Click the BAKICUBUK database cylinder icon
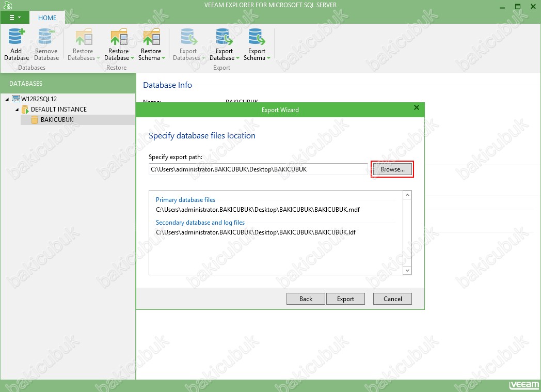The image size is (541, 392). tap(35, 120)
